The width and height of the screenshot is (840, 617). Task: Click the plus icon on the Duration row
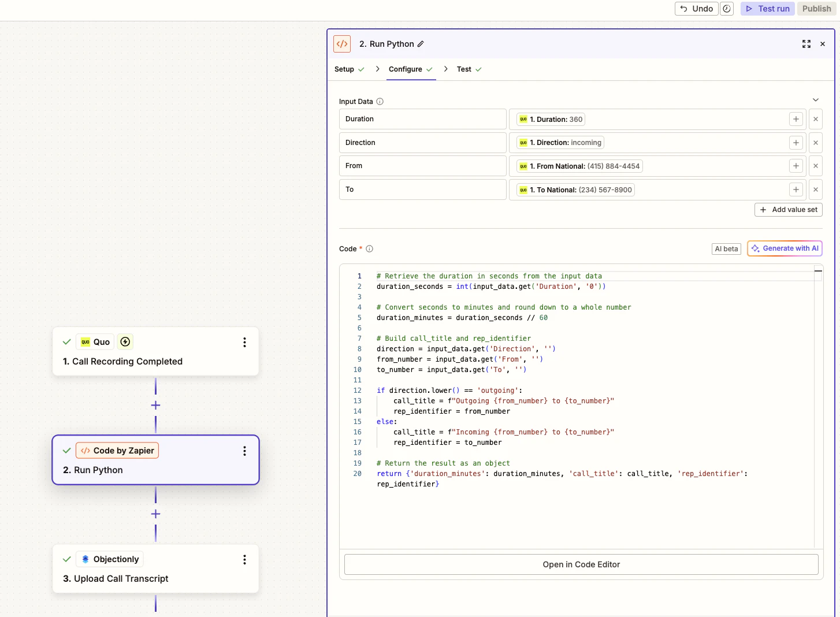coord(796,119)
